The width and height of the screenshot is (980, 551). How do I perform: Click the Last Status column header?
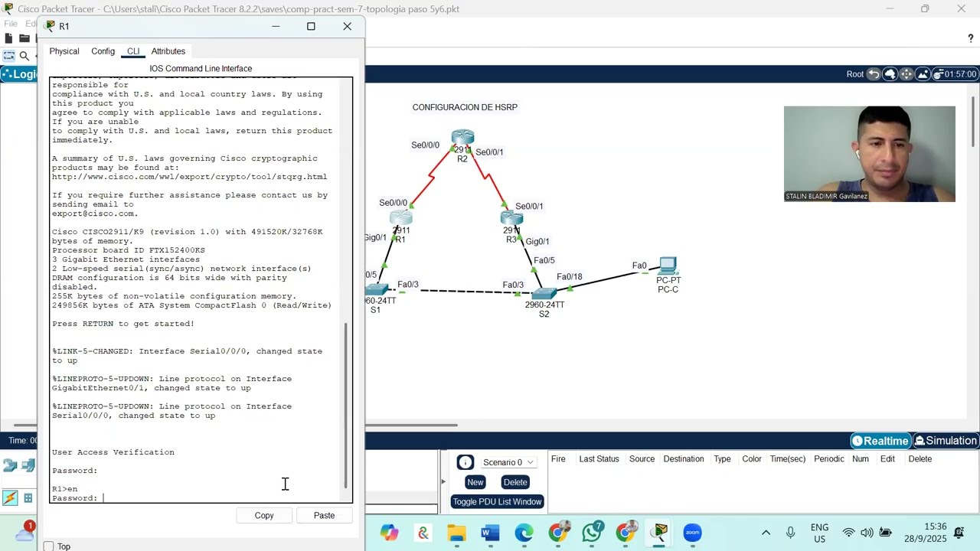tap(599, 459)
